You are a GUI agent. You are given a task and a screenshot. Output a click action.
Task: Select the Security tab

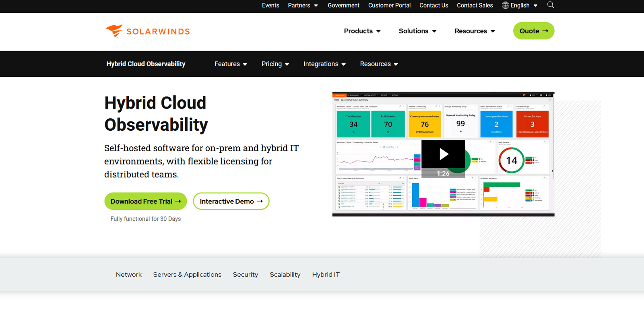246,275
